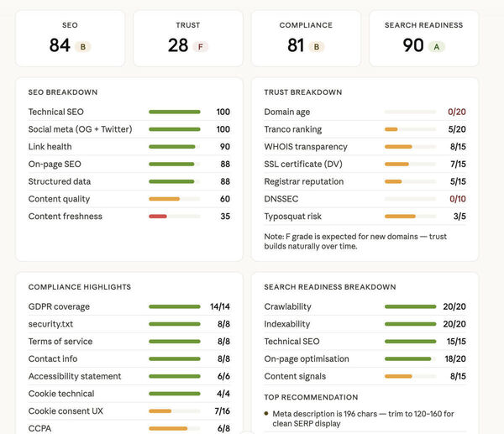Select the GDPR coverage row
The width and height of the screenshot is (504, 434).
129,306
